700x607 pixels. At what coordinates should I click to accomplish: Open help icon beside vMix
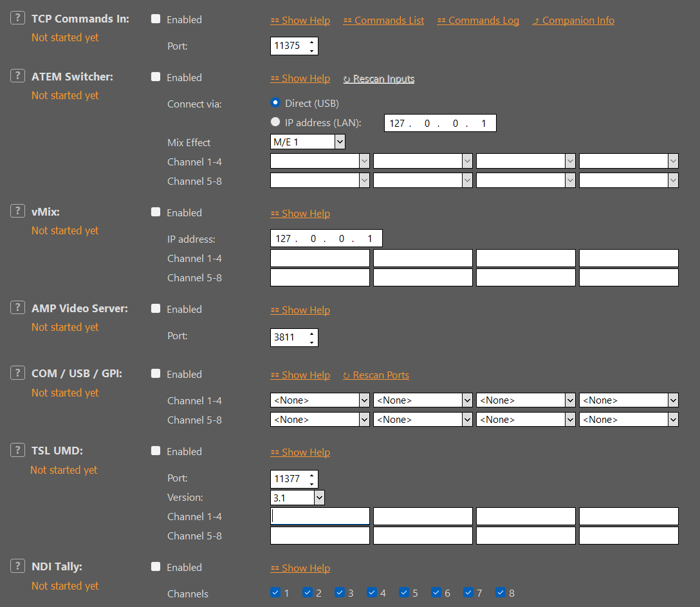(17, 211)
